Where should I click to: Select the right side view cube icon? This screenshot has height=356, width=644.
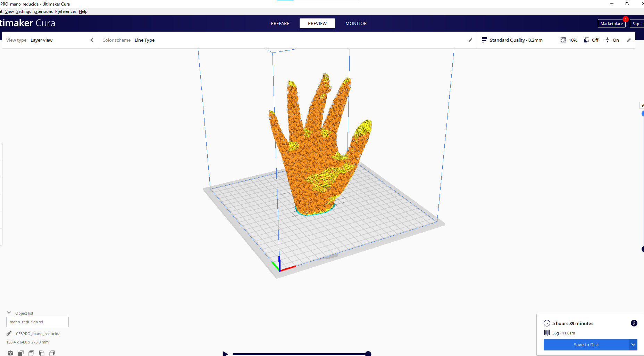pyautogui.click(x=52, y=353)
